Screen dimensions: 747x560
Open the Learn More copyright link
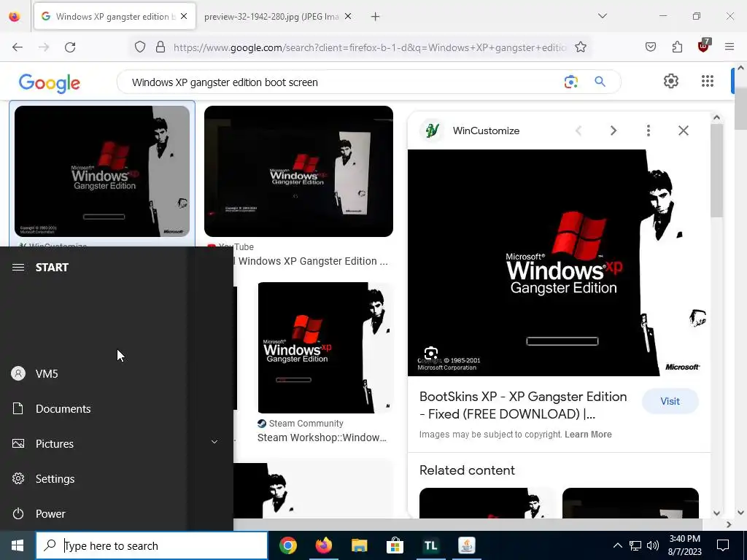pos(588,435)
